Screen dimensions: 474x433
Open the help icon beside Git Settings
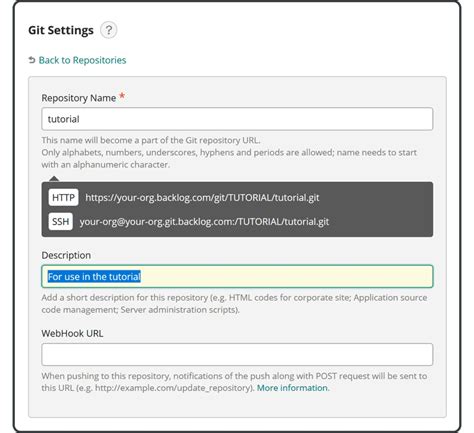[x=109, y=30]
